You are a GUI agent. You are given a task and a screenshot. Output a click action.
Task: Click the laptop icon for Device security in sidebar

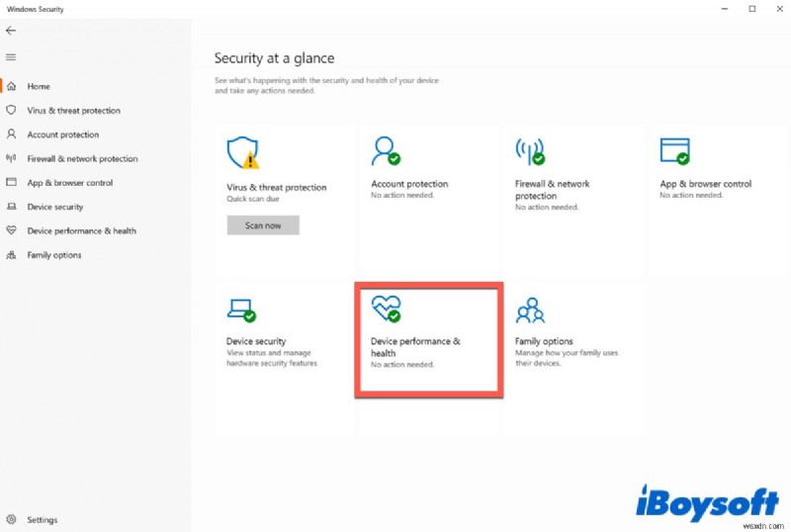(x=11, y=207)
